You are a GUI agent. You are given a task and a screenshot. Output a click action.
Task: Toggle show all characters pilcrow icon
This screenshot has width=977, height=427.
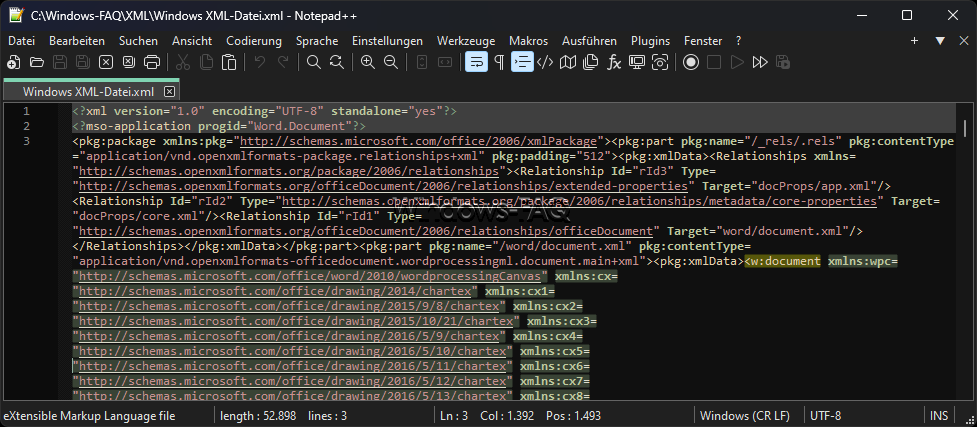click(499, 62)
